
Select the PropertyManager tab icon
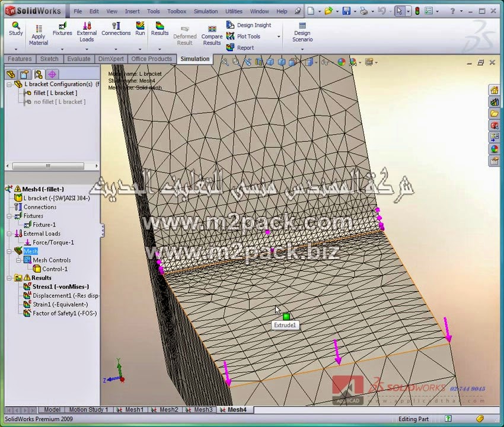click(x=24, y=75)
